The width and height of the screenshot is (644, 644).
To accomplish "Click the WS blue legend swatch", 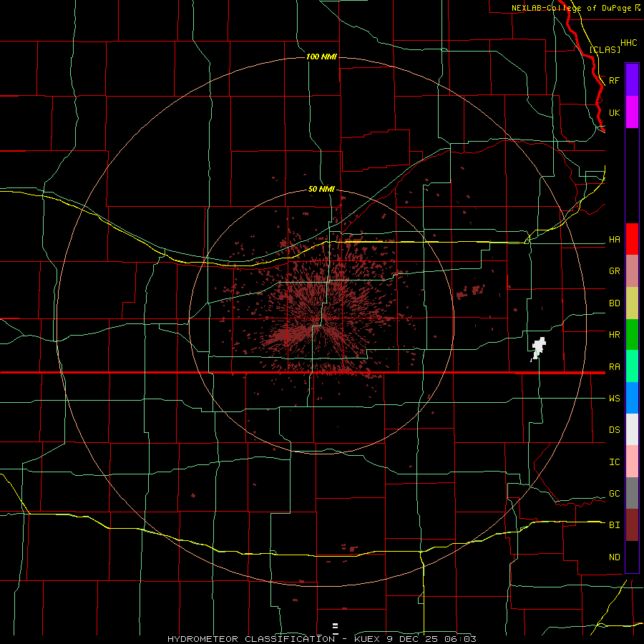I will (632, 398).
